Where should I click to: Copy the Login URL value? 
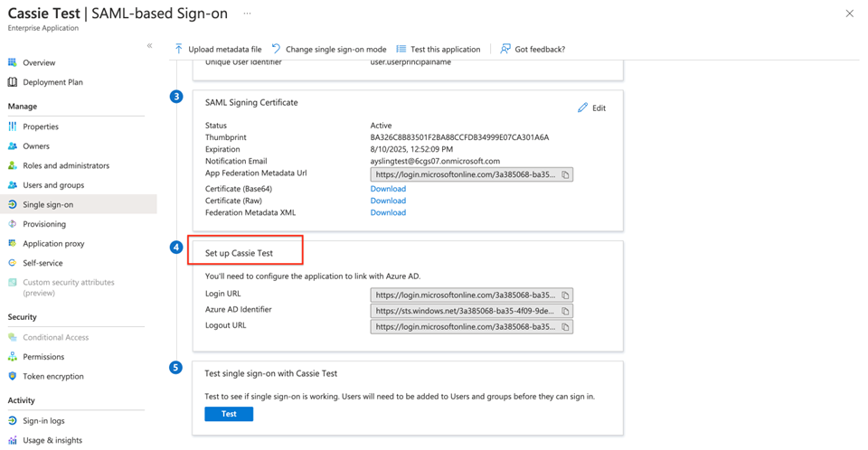(565, 295)
